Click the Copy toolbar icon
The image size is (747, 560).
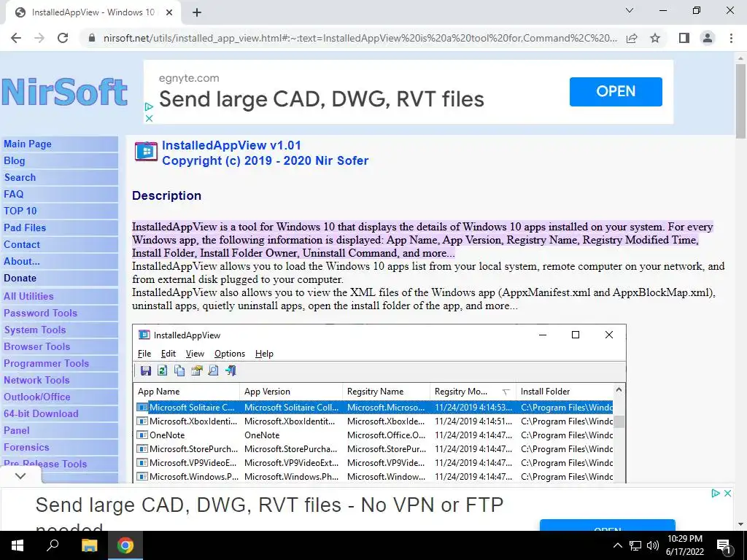[179, 370]
